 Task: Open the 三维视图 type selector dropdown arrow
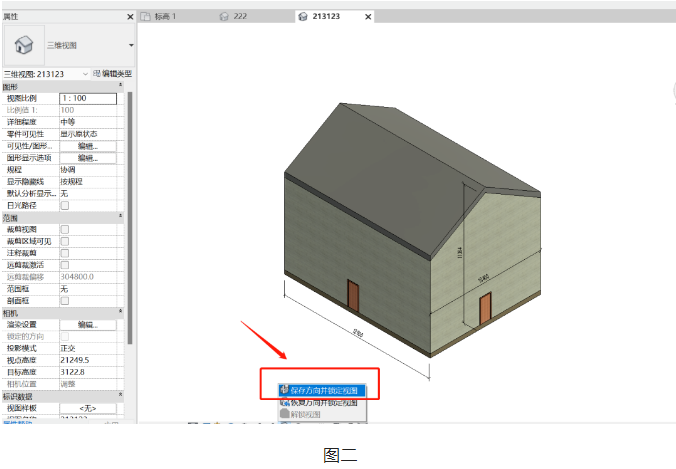tap(131, 45)
